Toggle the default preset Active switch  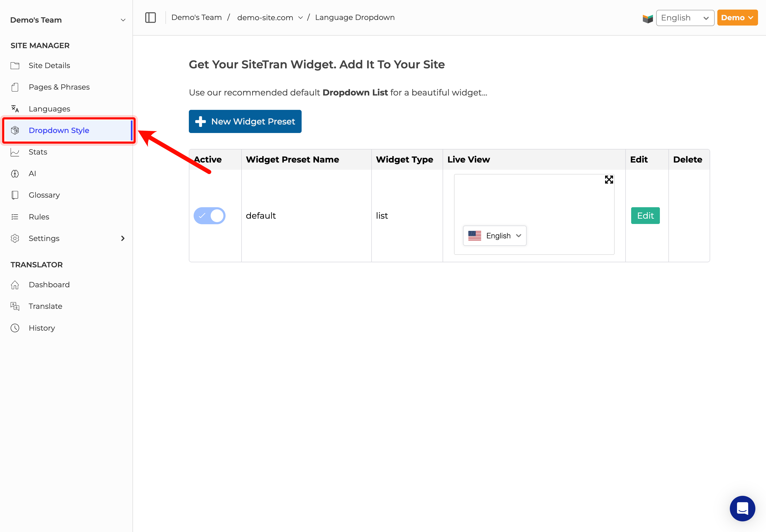pyautogui.click(x=209, y=216)
